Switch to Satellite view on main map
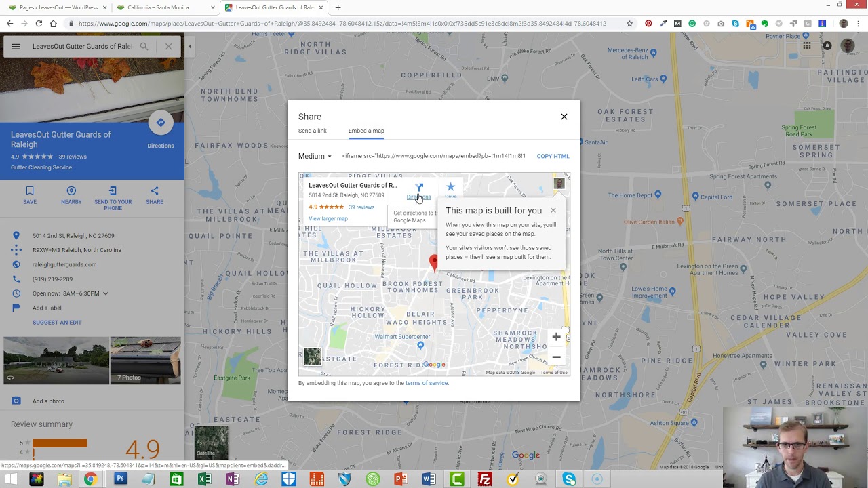This screenshot has height=488, width=868. (211, 443)
